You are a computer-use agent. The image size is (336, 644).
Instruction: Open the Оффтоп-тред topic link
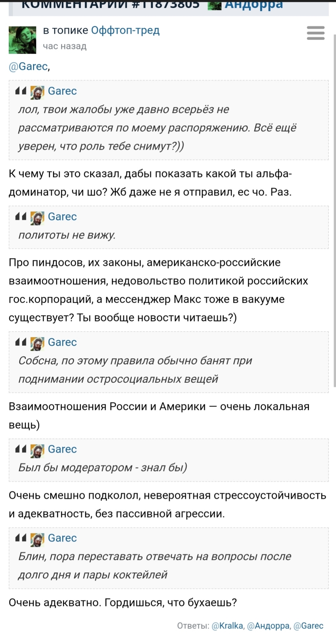(125, 30)
